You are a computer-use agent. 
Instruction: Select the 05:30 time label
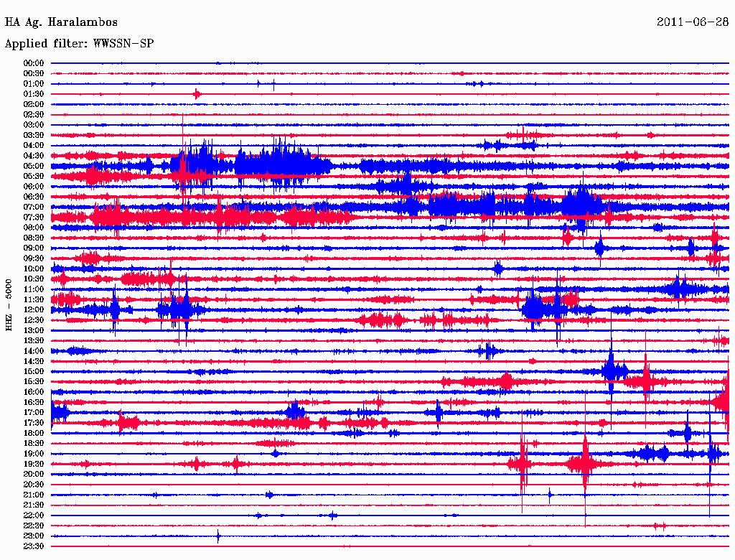click(x=34, y=177)
